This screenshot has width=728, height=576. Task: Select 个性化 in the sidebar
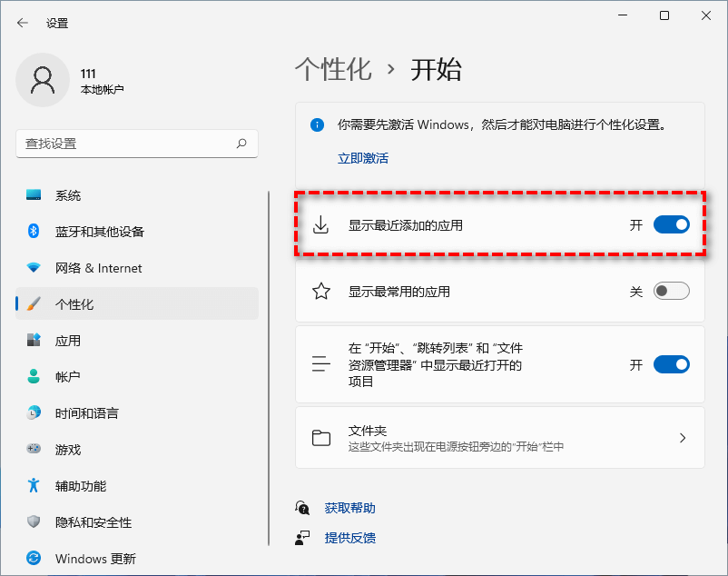tap(137, 303)
